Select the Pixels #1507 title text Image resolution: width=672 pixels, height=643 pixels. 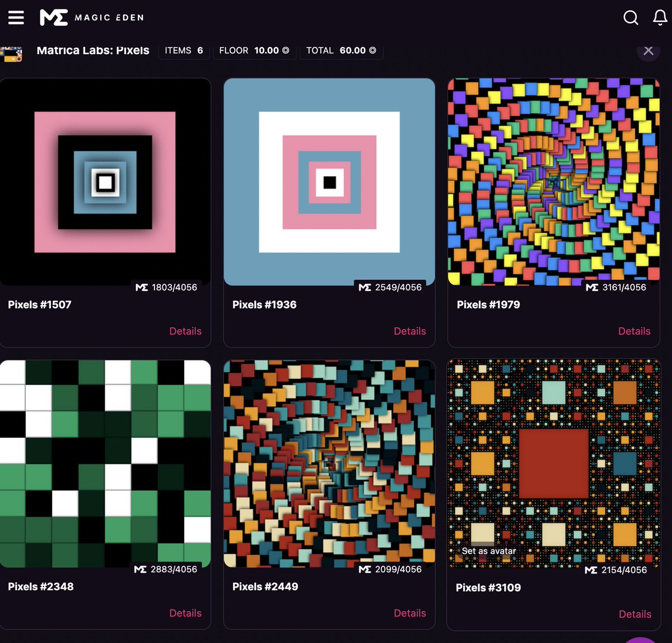point(40,305)
